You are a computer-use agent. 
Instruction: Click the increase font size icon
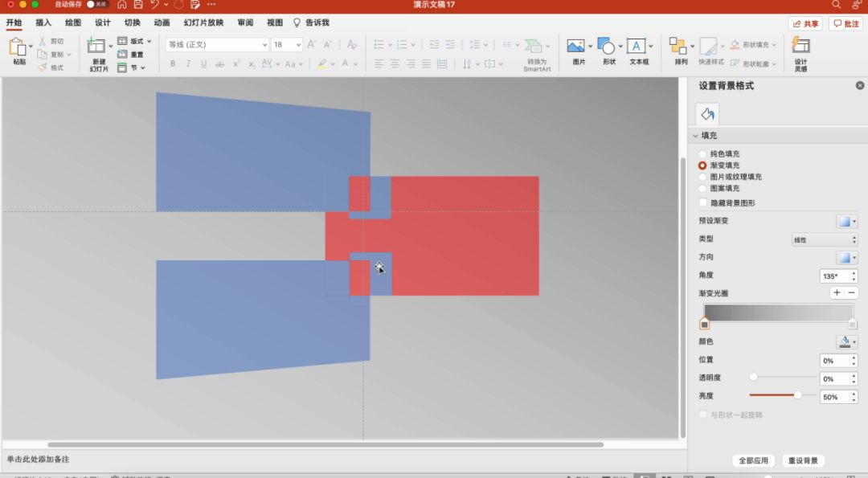click(x=312, y=44)
